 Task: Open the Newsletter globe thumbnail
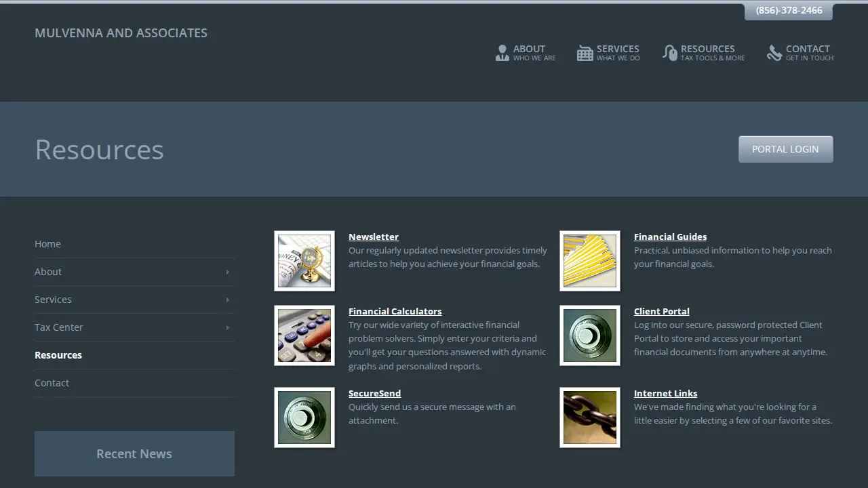click(x=304, y=261)
